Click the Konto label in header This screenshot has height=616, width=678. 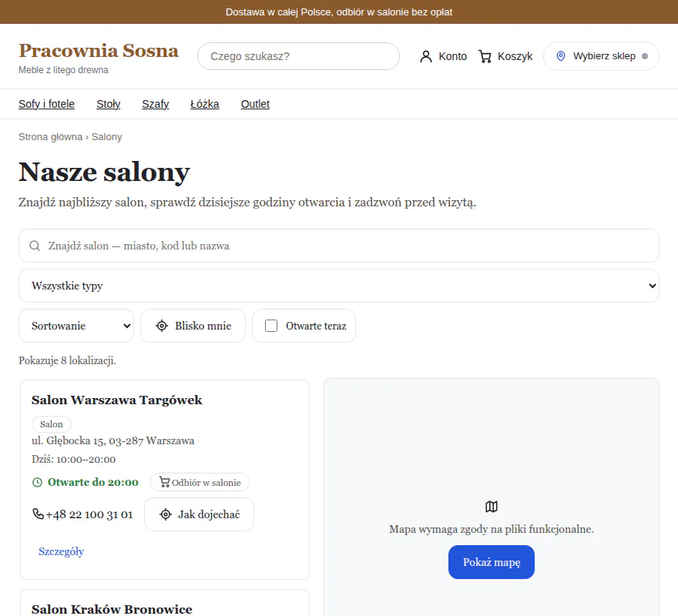tap(453, 57)
